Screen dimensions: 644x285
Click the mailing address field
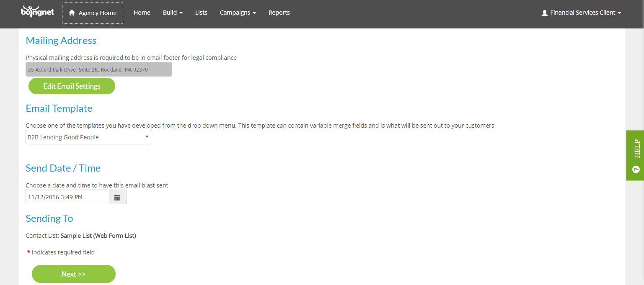pos(99,69)
